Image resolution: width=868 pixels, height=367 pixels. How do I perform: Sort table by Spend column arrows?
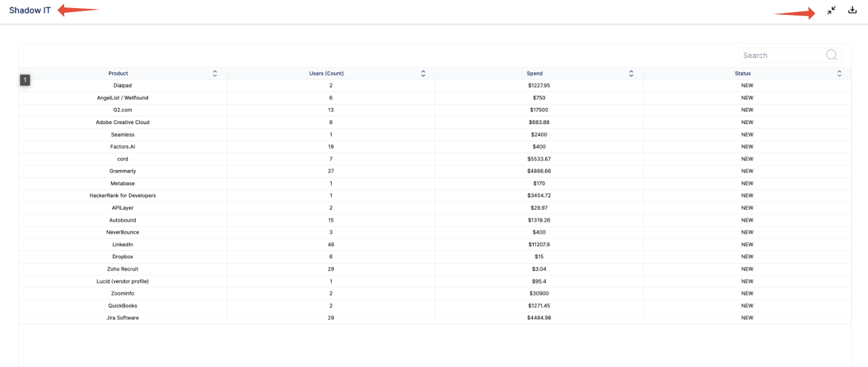point(631,74)
